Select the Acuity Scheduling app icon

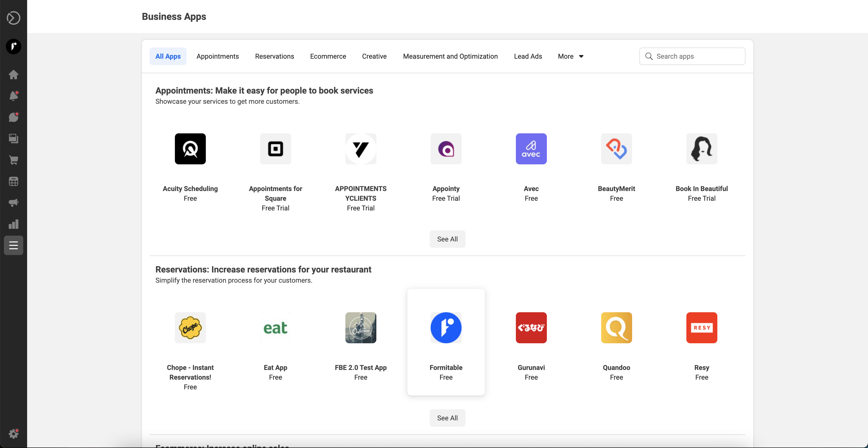(190, 149)
